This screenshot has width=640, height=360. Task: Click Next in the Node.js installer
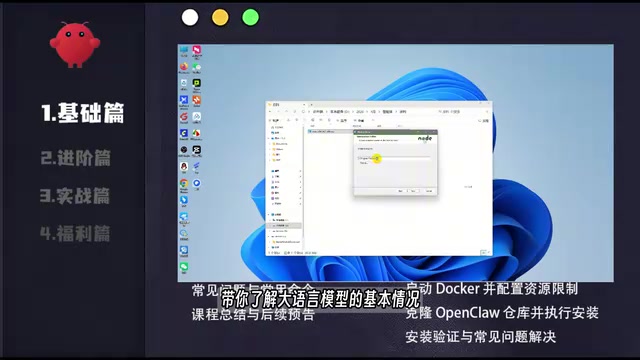(x=413, y=191)
